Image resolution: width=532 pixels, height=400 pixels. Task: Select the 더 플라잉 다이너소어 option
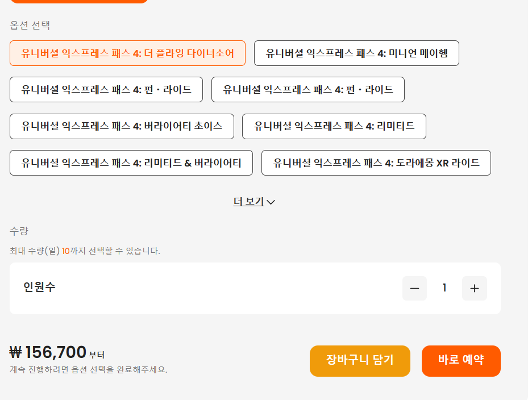[127, 53]
